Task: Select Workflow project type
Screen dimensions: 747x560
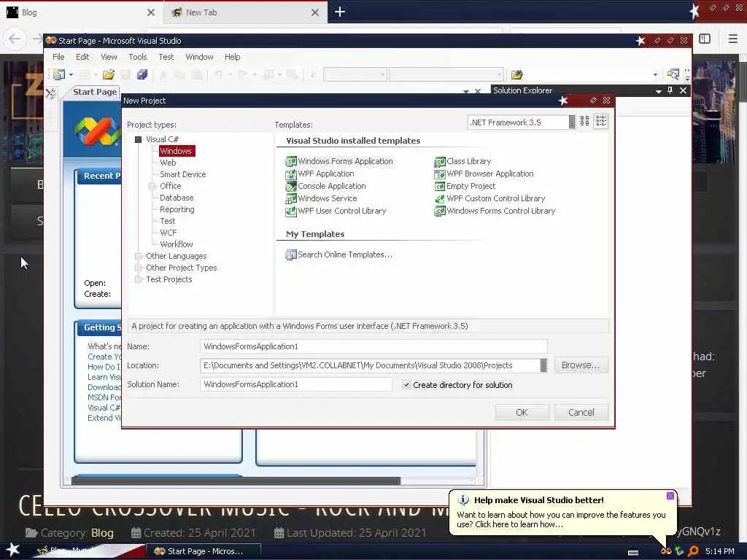Action: click(177, 244)
